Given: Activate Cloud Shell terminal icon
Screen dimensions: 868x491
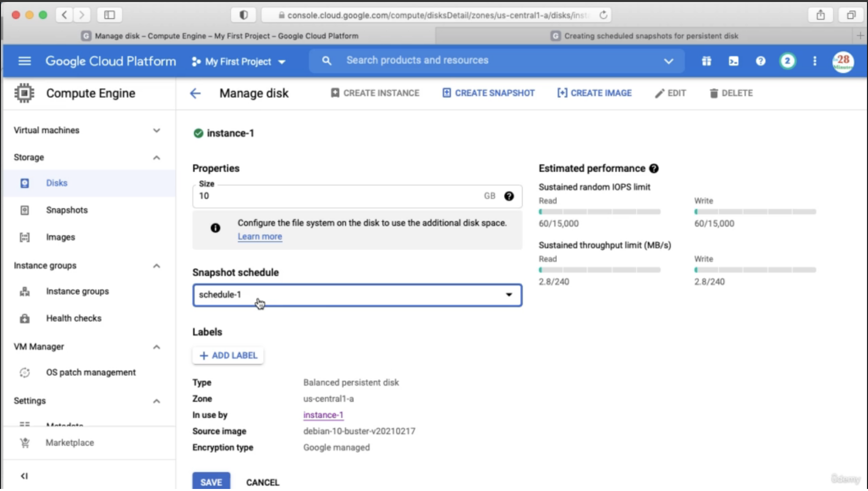Looking at the screenshot, I should point(734,61).
